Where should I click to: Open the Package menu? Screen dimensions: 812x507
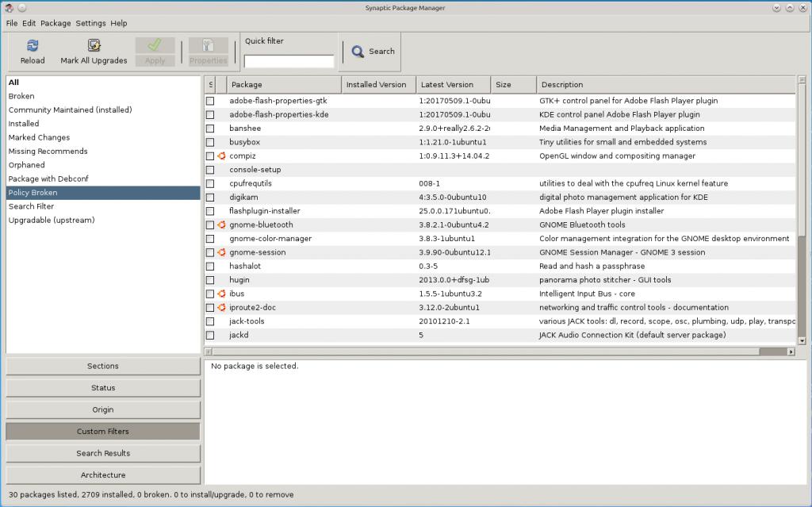tap(56, 23)
